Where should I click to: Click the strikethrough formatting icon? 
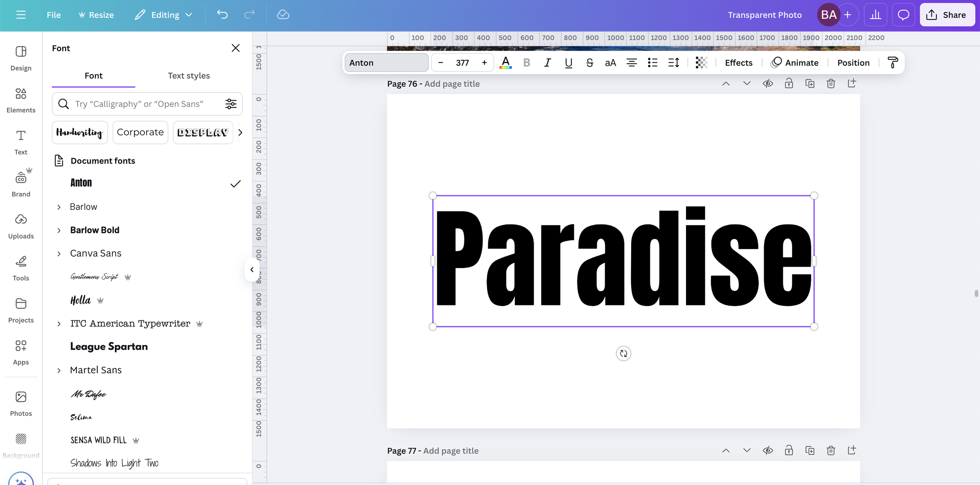click(589, 63)
